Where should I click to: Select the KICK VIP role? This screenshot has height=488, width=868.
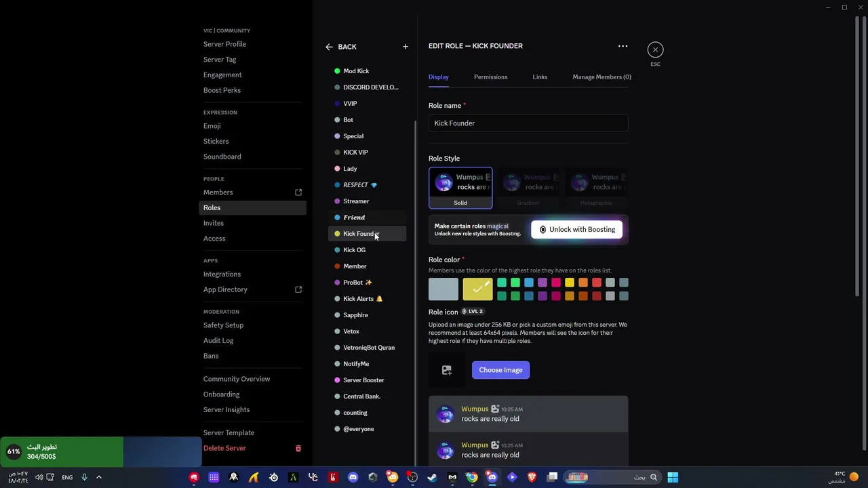tap(367, 152)
